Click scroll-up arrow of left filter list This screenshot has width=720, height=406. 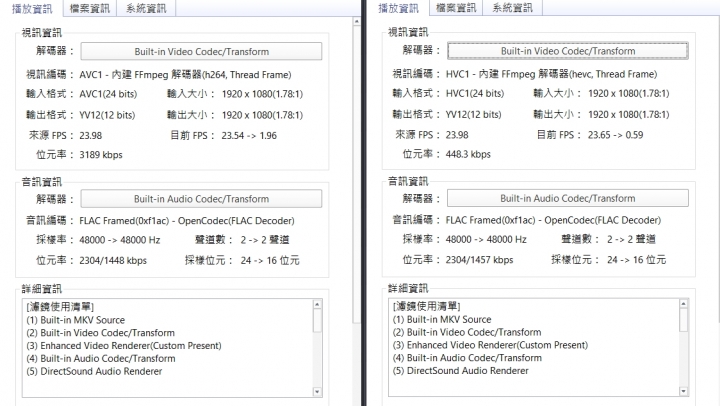[317, 304]
